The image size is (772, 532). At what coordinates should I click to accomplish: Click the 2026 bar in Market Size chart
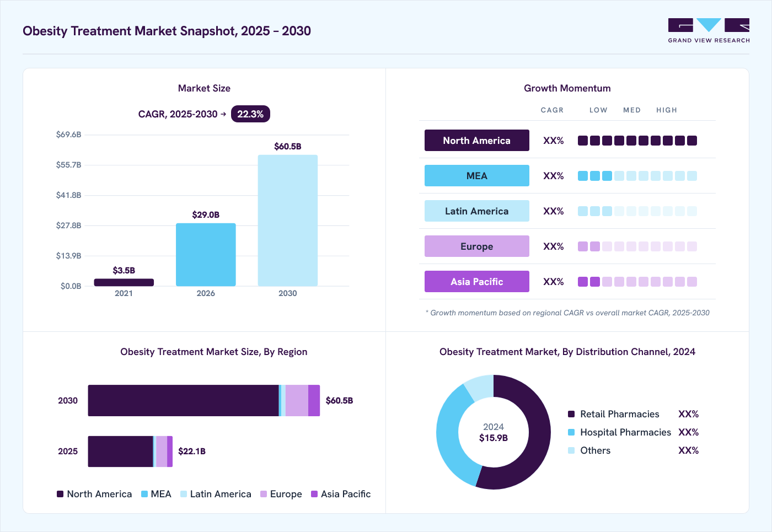coord(206,255)
